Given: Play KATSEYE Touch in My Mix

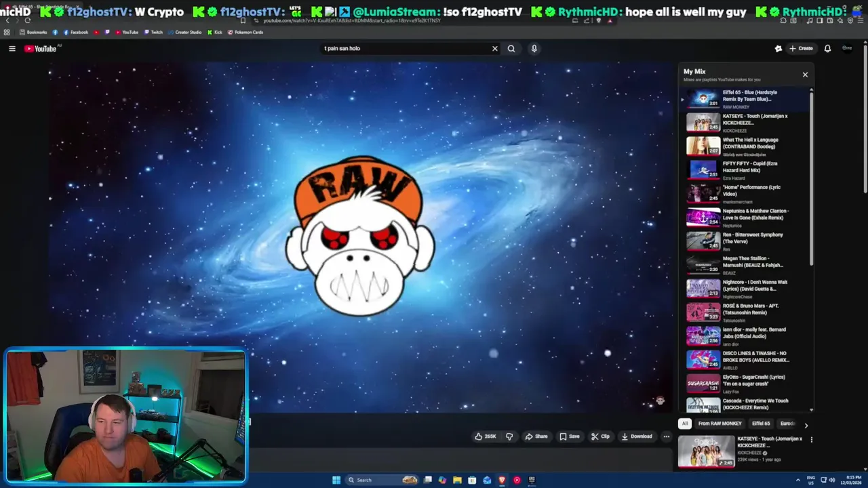Looking at the screenshot, I should pyautogui.click(x=745, y=122).
